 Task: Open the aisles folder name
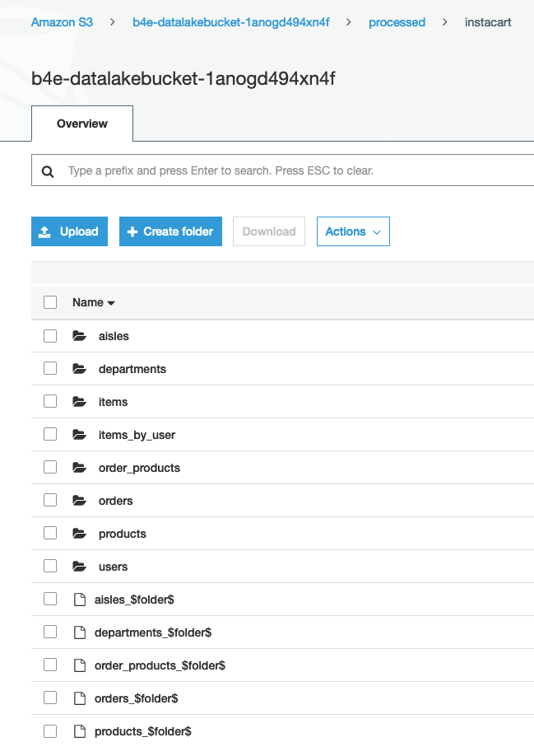coord(114,336)
